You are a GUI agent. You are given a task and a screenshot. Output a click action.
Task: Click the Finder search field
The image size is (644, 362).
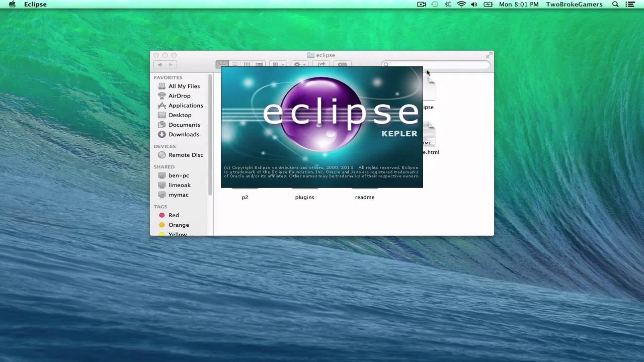436,64
